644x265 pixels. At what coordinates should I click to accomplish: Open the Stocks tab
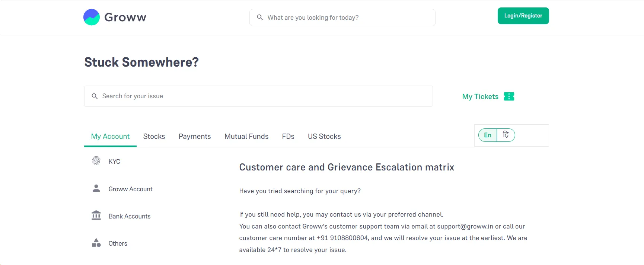click(x=154, y=137)
